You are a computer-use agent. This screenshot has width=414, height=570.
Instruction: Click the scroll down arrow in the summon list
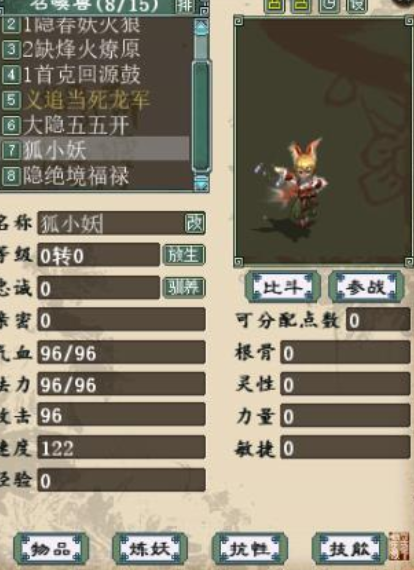pyautogui.click(x=201, y=183)
